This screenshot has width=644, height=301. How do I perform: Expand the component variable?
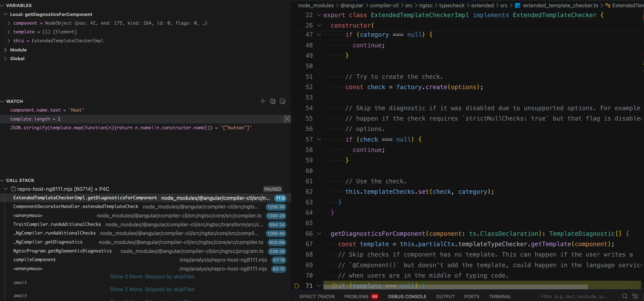pos(9,23)
